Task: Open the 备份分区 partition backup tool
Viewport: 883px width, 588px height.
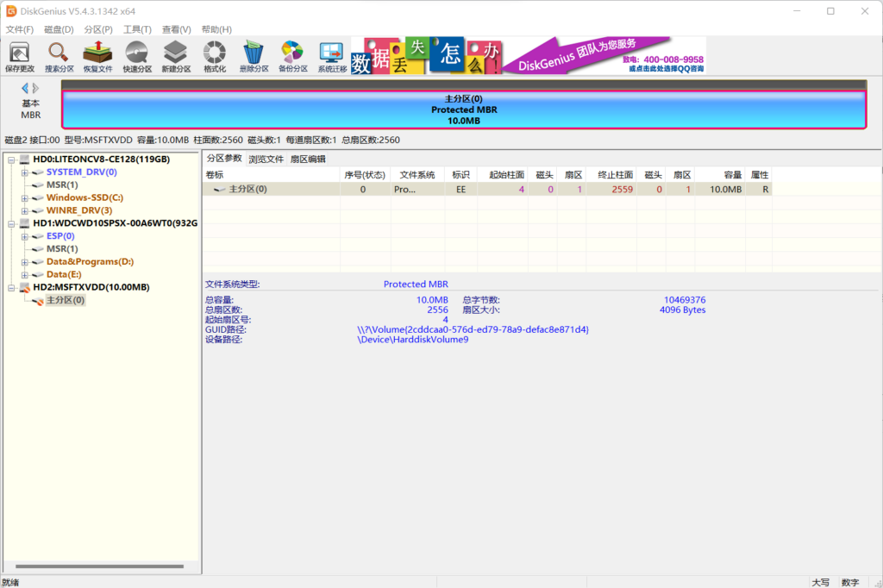Action: point(293,56)
